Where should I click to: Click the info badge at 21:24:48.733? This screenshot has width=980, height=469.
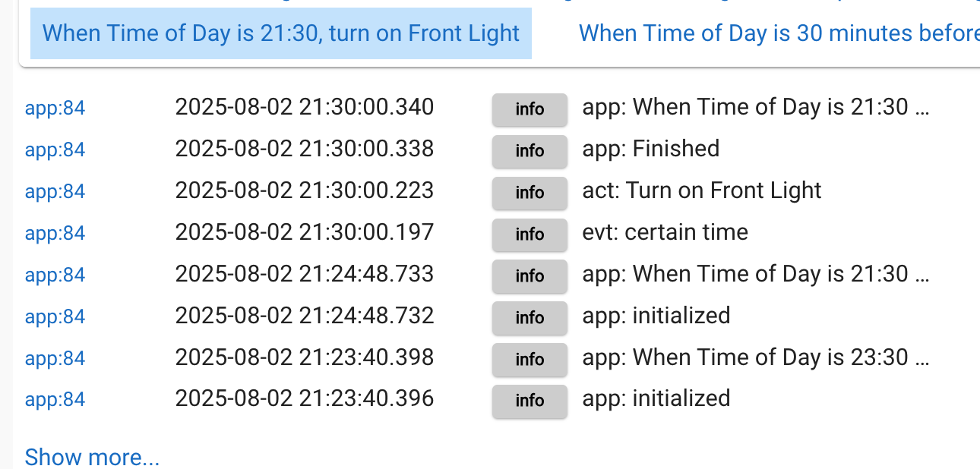coord(530,276)
